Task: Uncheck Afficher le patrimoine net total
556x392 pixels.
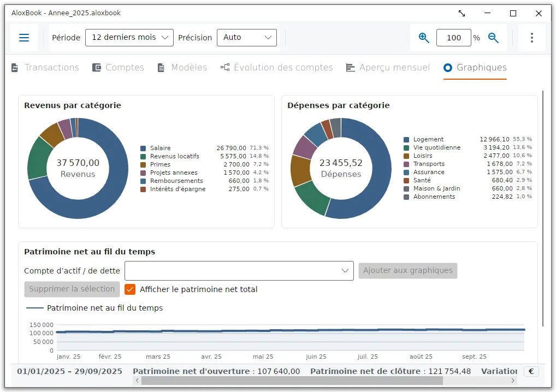Action: pyautogui.click(x=130, y=289)
